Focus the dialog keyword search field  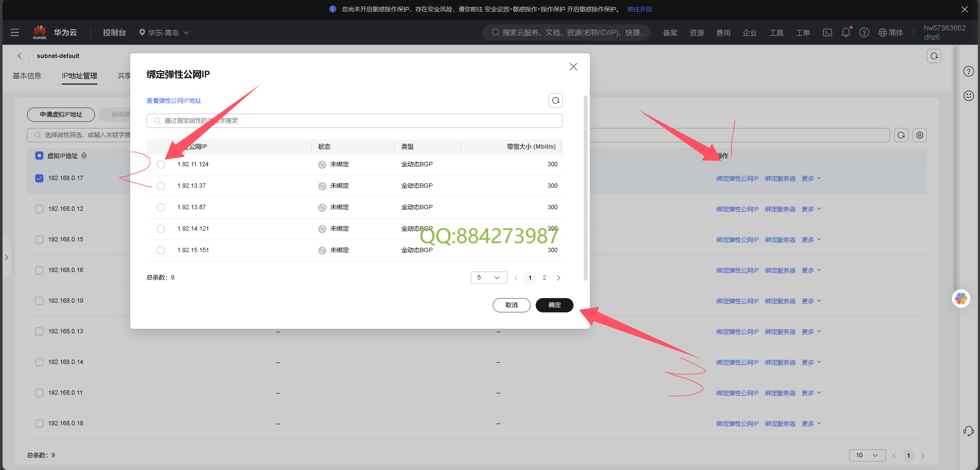[354, 121]
